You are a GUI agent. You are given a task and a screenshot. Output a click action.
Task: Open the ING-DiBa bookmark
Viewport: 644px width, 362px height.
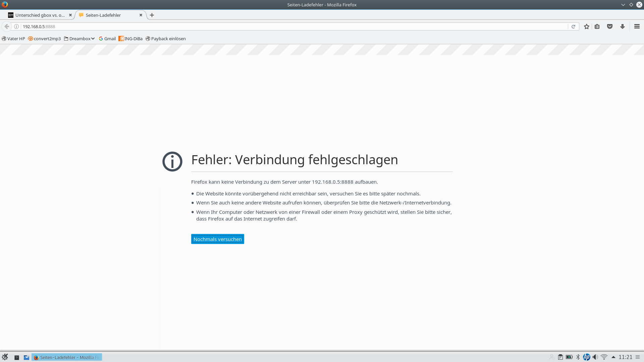pyautogui.click(x=130, y=39)
